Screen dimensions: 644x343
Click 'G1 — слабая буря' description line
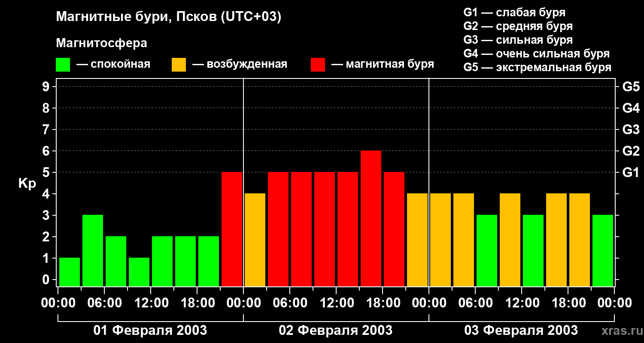514,12
